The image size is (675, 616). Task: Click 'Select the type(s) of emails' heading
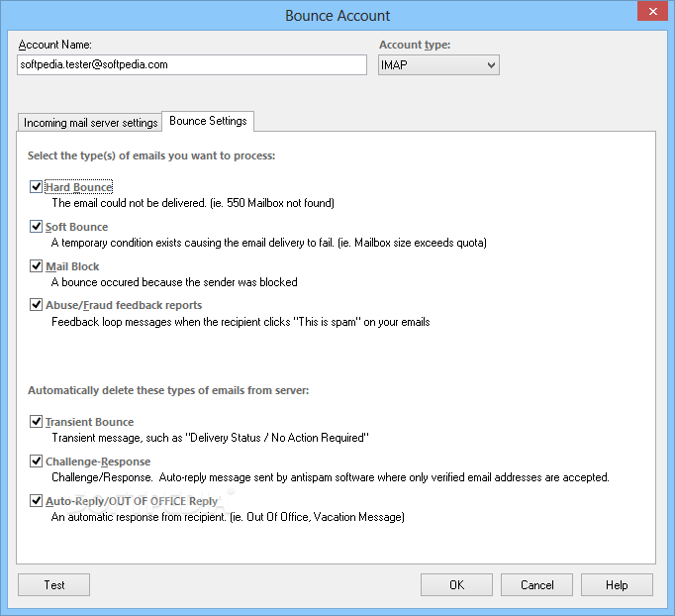click(x=151, y=155)
